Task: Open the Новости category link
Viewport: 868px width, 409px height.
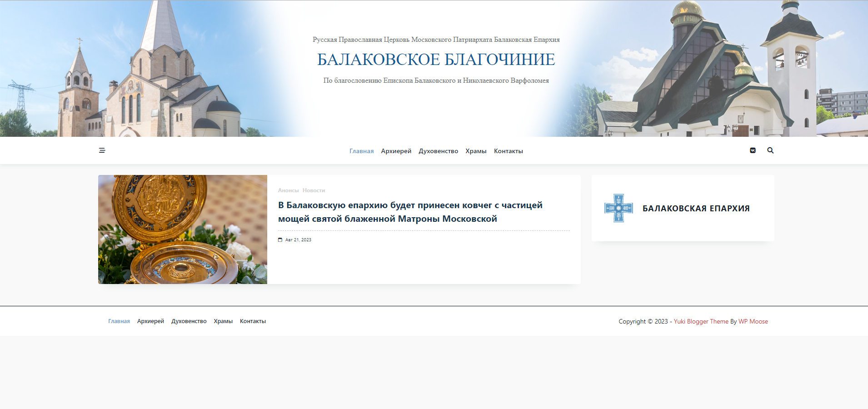Action: 314,190
